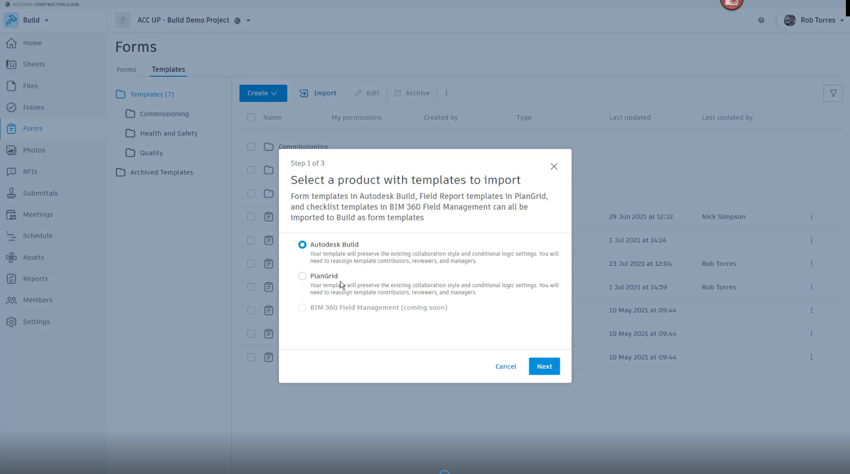
Task: Open the Build product switcher dropdown
Action: 47,20
